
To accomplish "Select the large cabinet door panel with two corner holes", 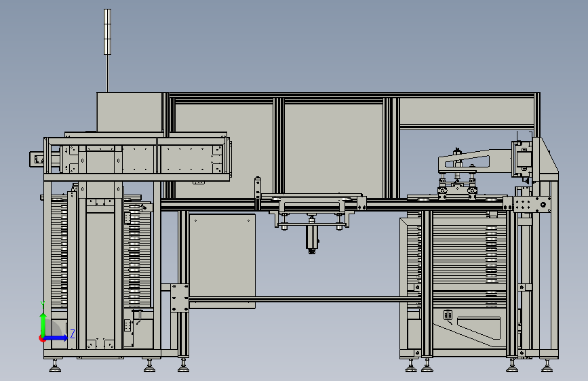I will point(222,261).
